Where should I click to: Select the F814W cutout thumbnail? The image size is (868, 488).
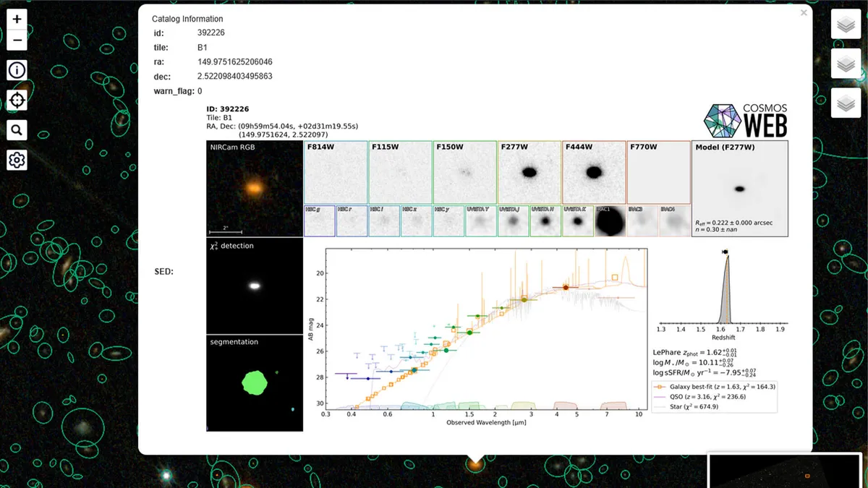click(335, 172)
